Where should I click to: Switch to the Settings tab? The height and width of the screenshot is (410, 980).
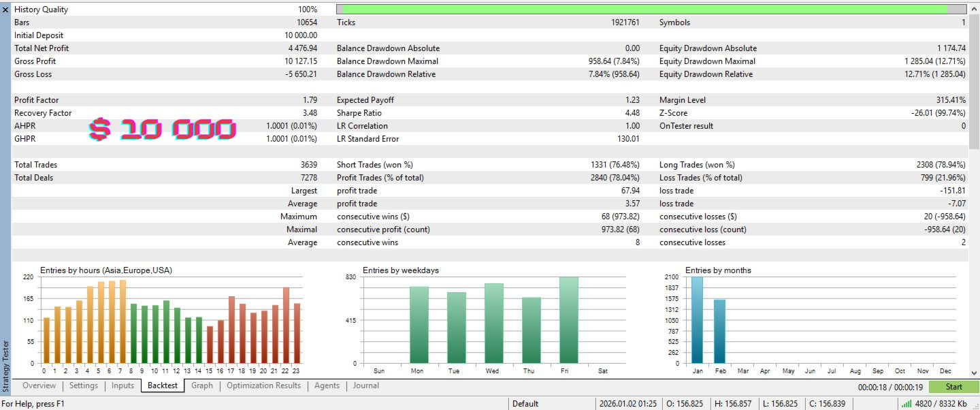click(84, 385)
